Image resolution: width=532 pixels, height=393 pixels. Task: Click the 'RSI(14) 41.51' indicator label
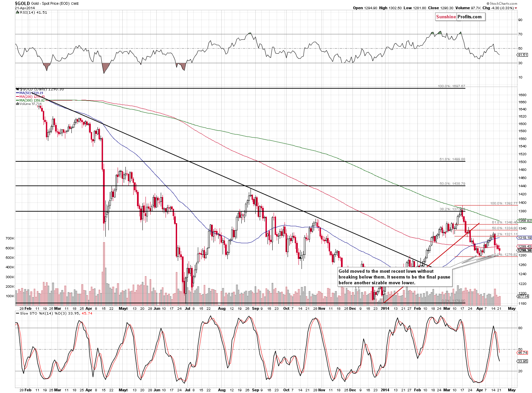point(33,12)
